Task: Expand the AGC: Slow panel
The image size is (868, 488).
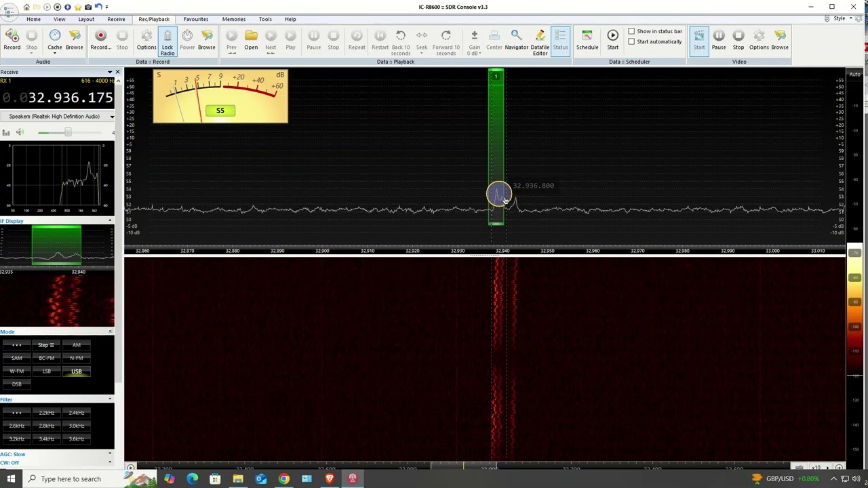Action: point(110,454)
